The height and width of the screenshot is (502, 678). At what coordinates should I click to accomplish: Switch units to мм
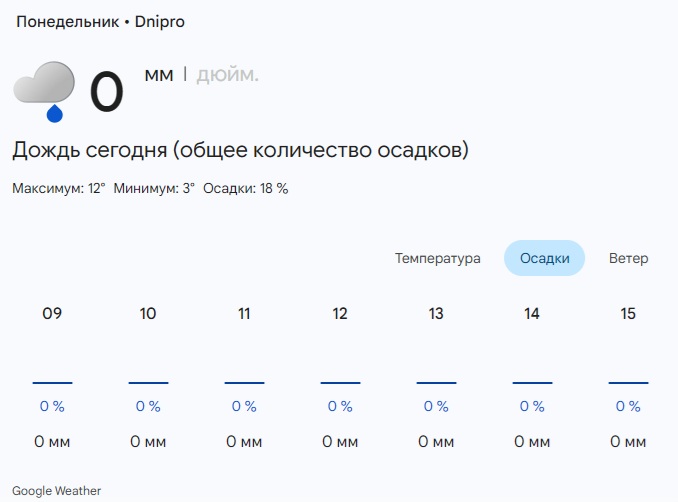coord(158,75)
